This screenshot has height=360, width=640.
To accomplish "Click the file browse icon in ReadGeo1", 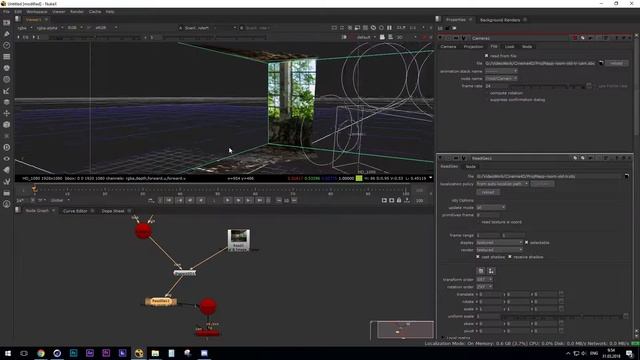I will point(627,176).
